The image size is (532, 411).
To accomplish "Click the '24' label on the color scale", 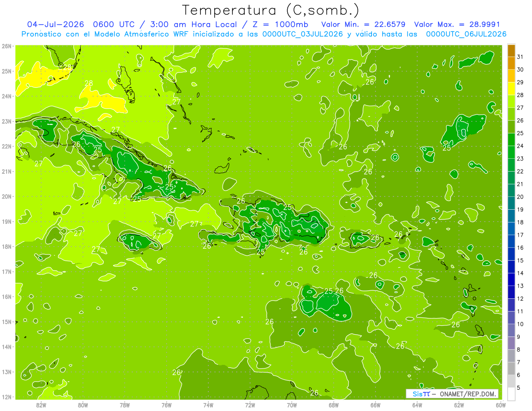I will (x=520, y=146).
